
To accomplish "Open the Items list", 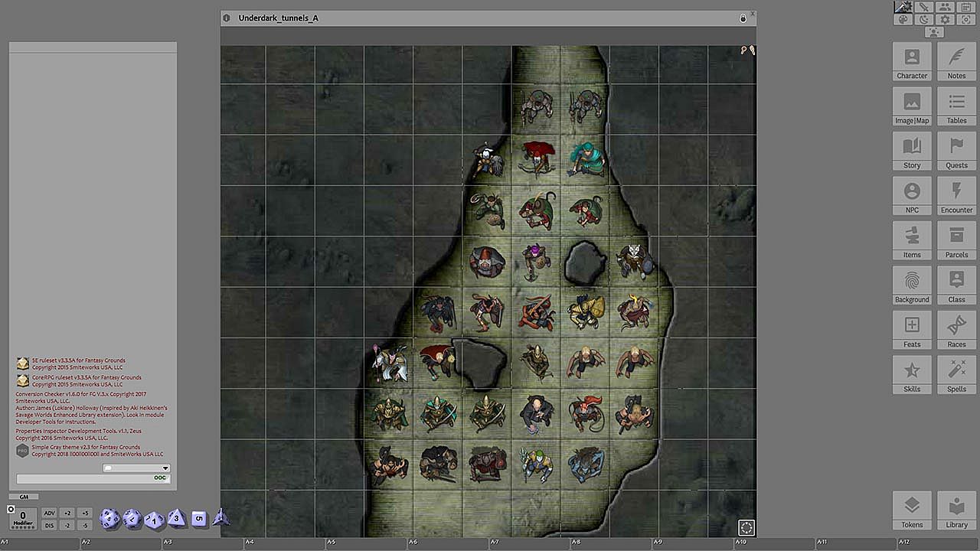I will (x=912, y=240).
